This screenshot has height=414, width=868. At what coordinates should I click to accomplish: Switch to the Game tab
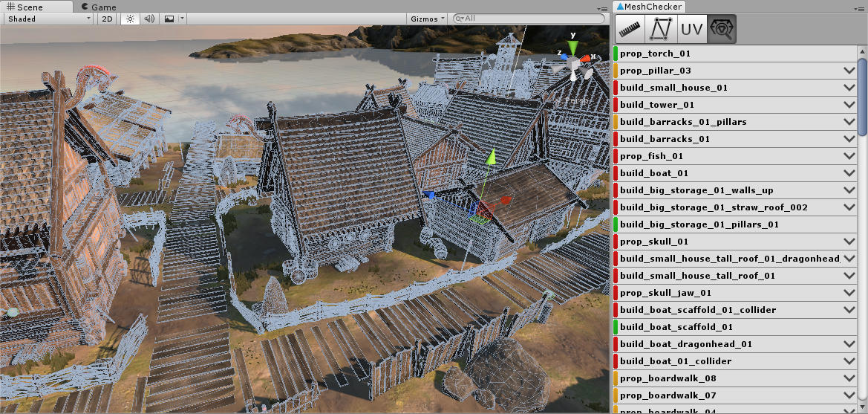point(99,7)
